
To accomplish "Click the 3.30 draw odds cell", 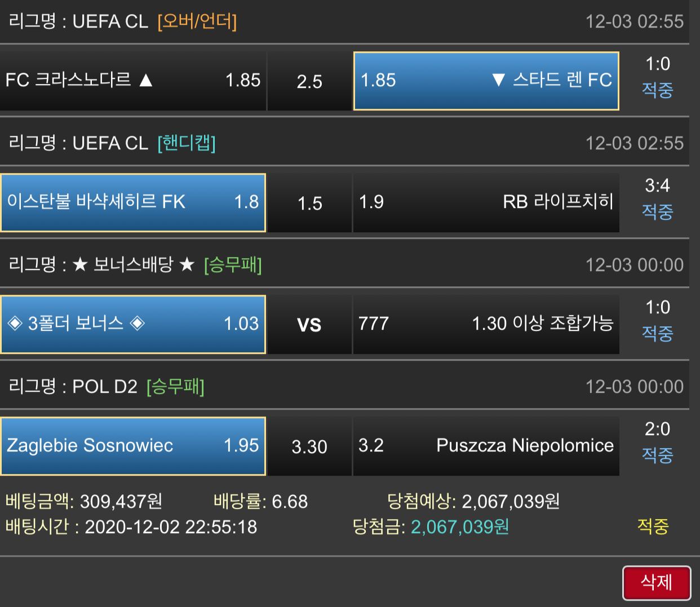I will (x=309, y=446).
